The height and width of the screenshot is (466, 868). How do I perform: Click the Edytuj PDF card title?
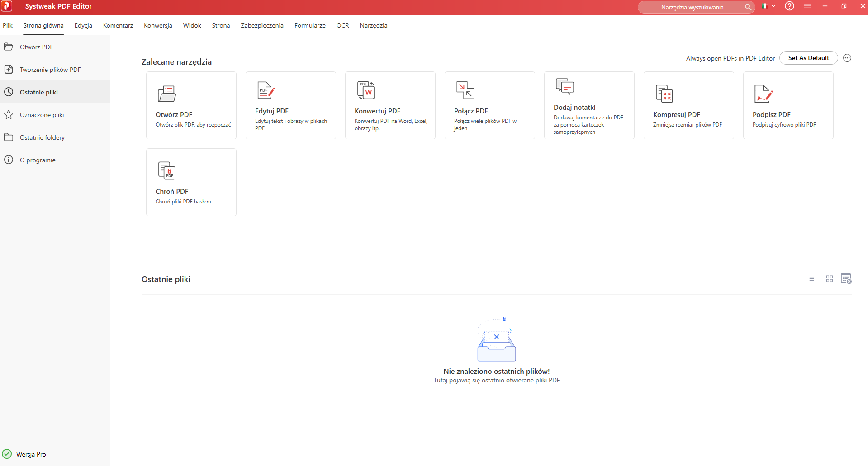272,111
